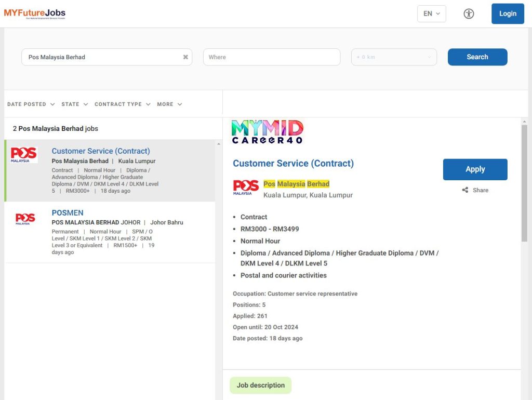Clear the search keyword with the X icon
Screen dimensions: 532x400
tap(185, 57)
